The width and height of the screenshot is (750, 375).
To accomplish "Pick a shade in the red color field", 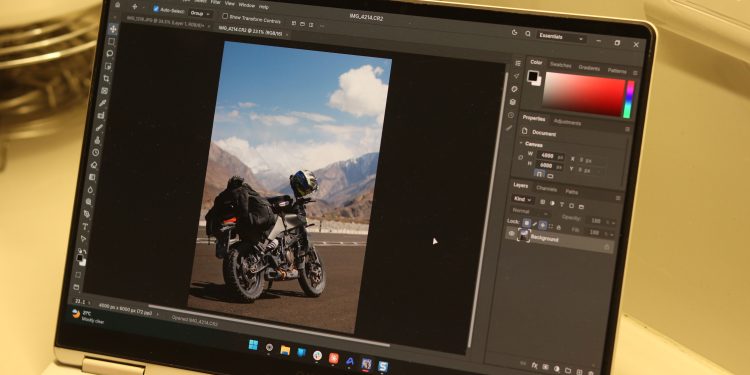I will click(x=584, y=94).
